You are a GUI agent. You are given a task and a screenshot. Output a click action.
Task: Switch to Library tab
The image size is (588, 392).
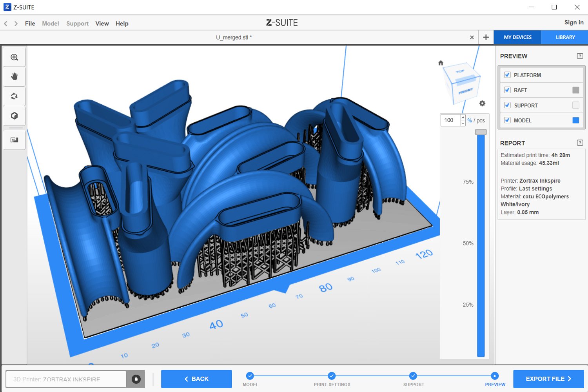click(x=565, y=37)
